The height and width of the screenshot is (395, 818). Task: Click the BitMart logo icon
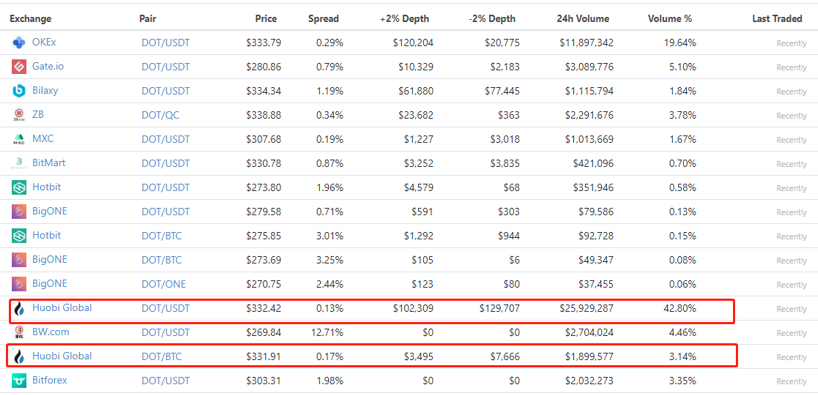pos(19,163)
